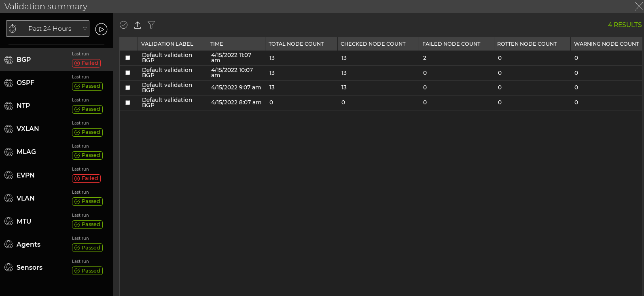
Task: Click the export upload icon
Action: [x=138, y=25]
